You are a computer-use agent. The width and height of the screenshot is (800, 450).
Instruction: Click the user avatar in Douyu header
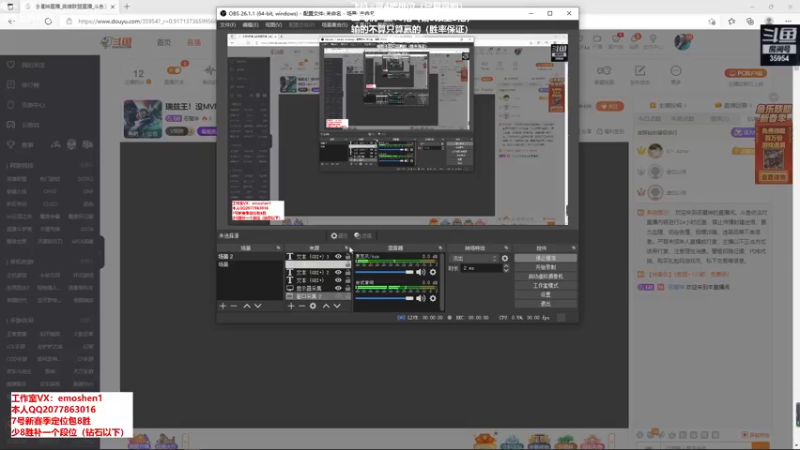click(x=682, y=42)
